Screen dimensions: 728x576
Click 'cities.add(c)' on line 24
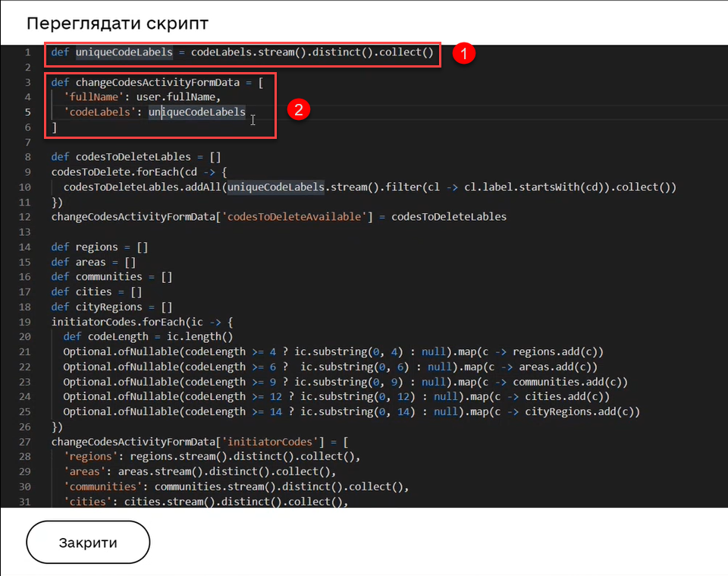567,397
